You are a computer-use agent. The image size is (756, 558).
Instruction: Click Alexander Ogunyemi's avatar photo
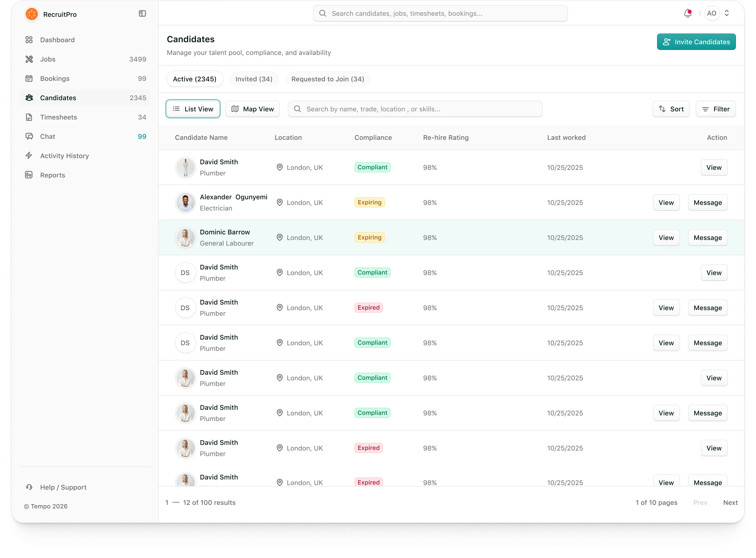pos(185,202)
